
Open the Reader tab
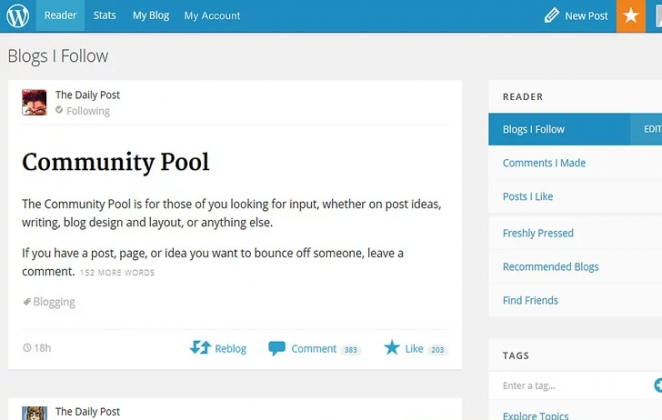point(60,16)
